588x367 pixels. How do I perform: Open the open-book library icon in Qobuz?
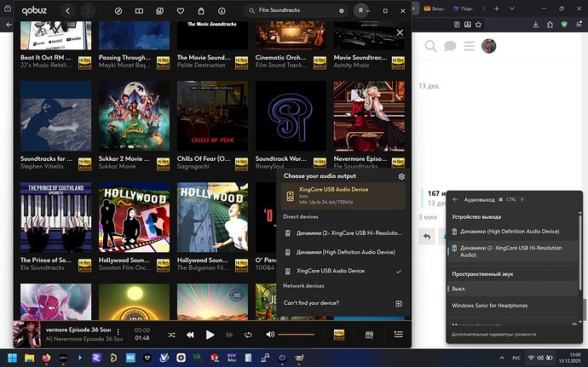(x=139, y=11)
